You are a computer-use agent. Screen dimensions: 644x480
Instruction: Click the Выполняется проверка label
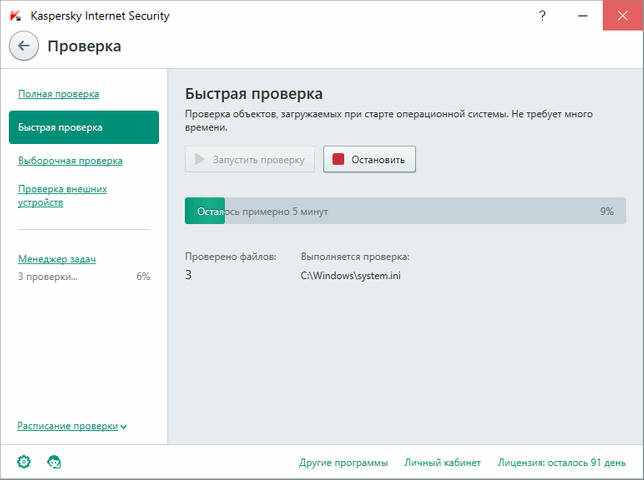[x=355, y=257]
